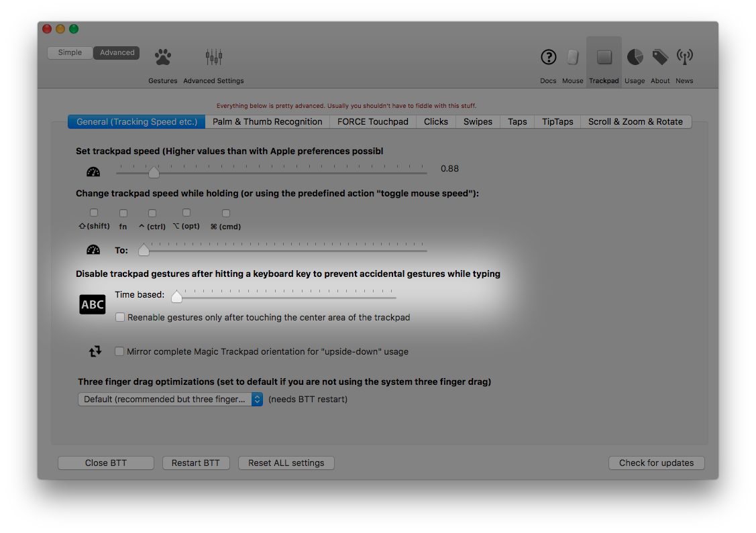The image size is (756, 533).
Task: Switch to Palm & Thumb Recognition tab
Action: pyautogui.click(x=268, y=121)
